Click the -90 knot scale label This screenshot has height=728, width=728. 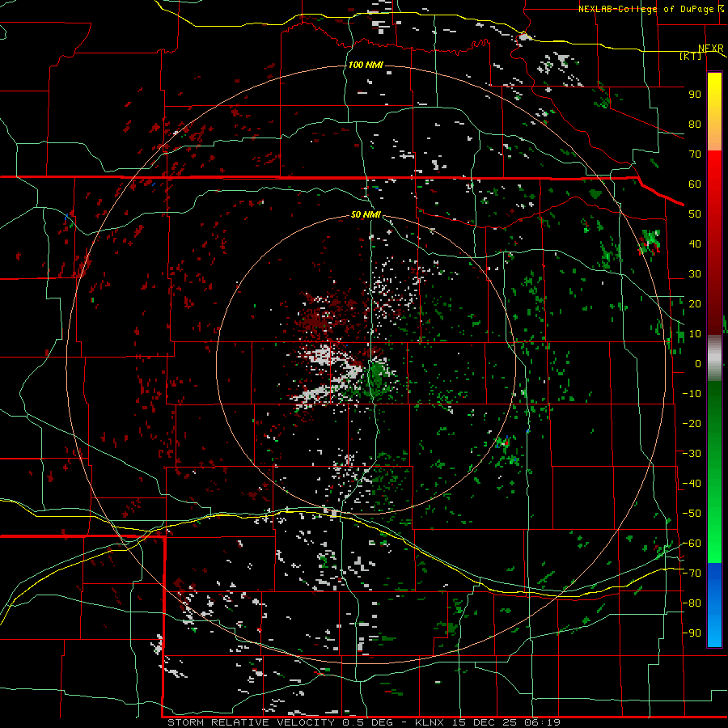tap(692, 633)
